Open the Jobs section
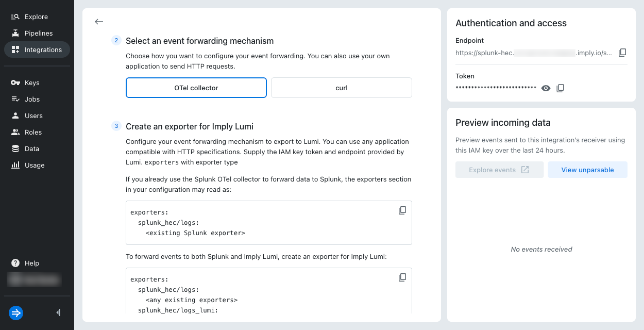Image resolution: width=644 pixels, height=330 pixels. 37,99
